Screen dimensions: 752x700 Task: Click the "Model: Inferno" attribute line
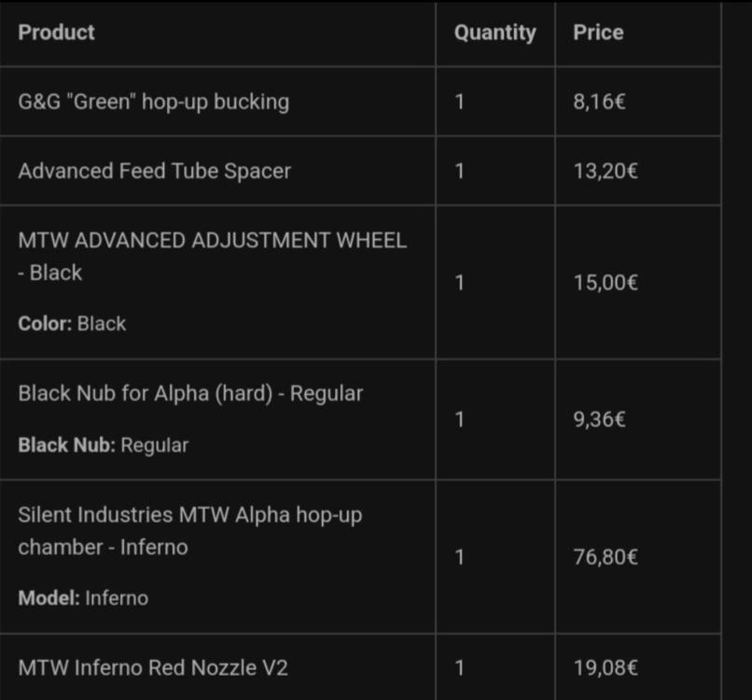click(83, 598)
